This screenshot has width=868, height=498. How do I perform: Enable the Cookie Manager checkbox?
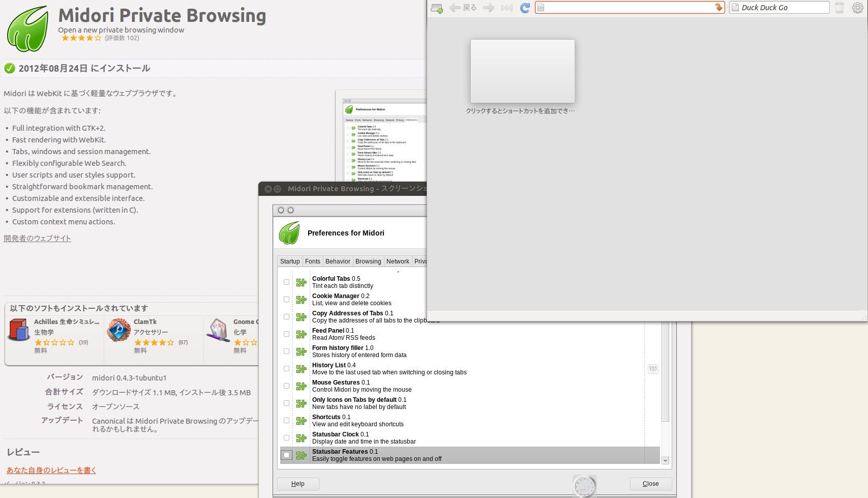286,300
